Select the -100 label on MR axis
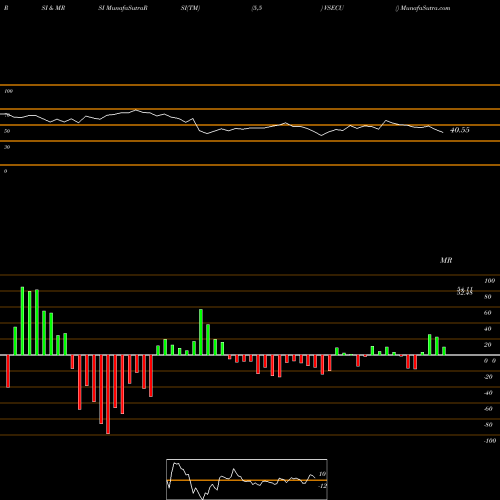 point(490,441)
